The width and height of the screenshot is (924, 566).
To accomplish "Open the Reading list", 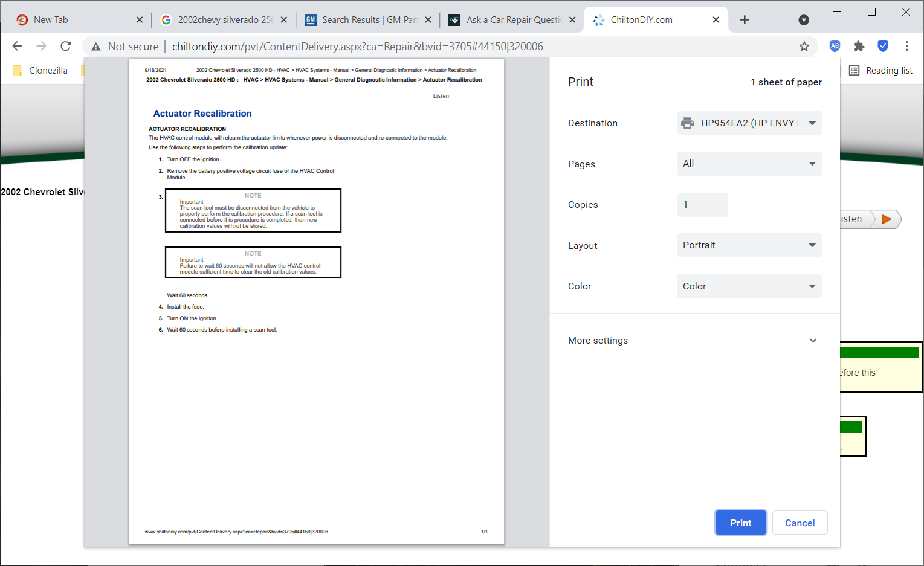I will tap(881, 71).
